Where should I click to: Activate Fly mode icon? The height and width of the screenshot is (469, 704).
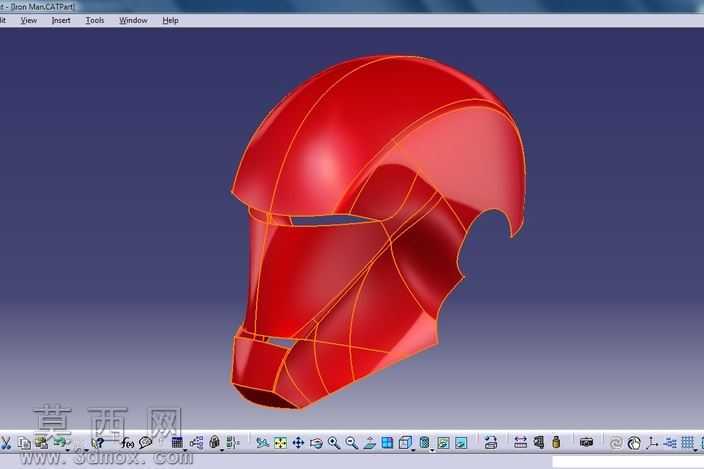point(263,443)
